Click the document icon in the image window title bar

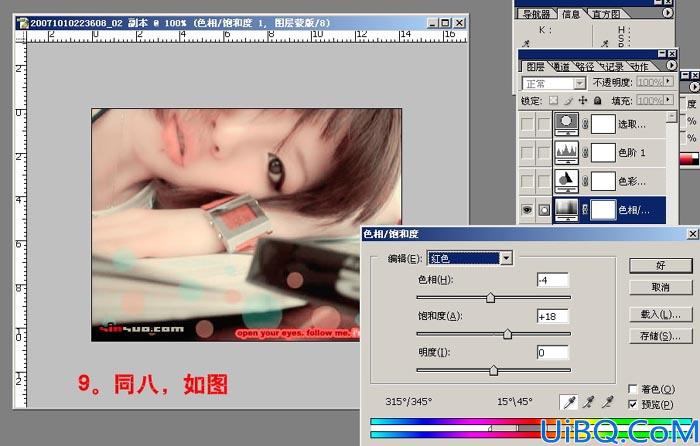coord(22,23)
